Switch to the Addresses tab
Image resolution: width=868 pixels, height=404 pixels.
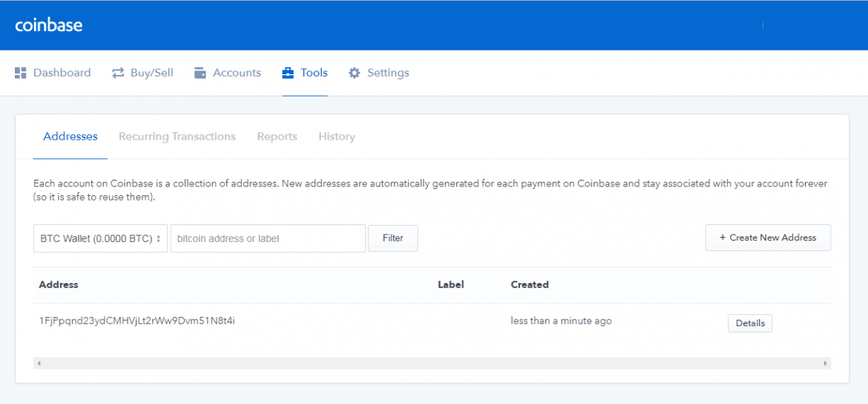[x=70, y=137]
